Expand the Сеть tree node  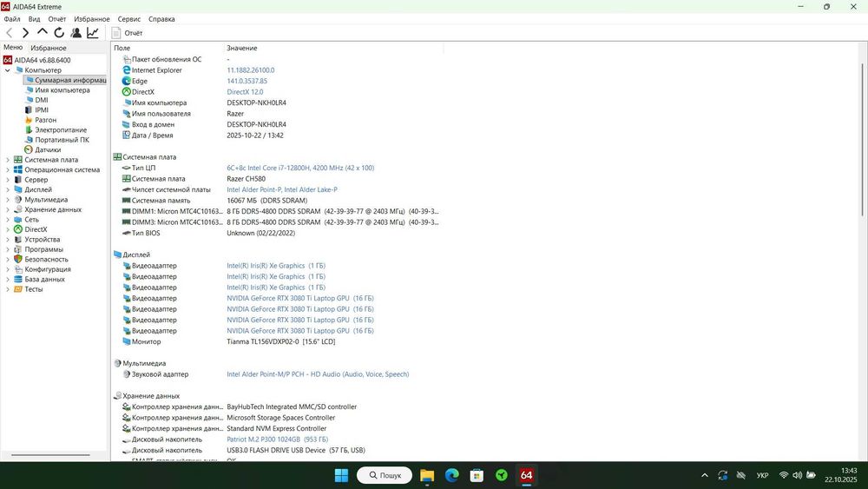(8, 220)
